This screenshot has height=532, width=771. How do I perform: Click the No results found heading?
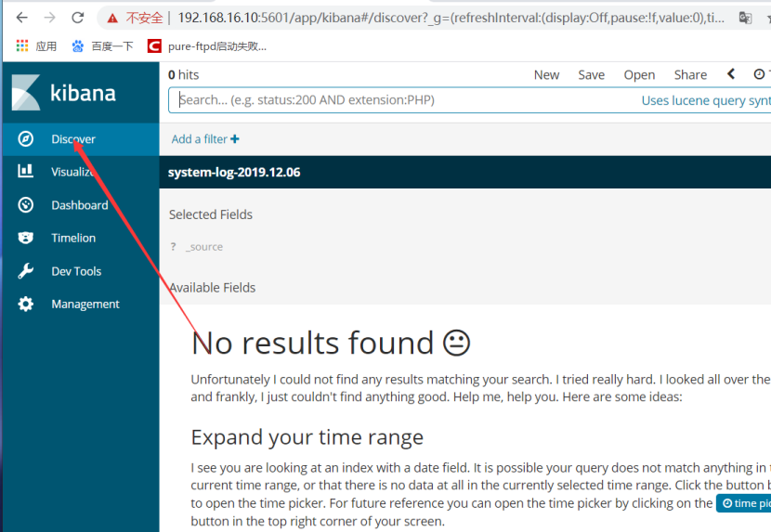[331, 343]
